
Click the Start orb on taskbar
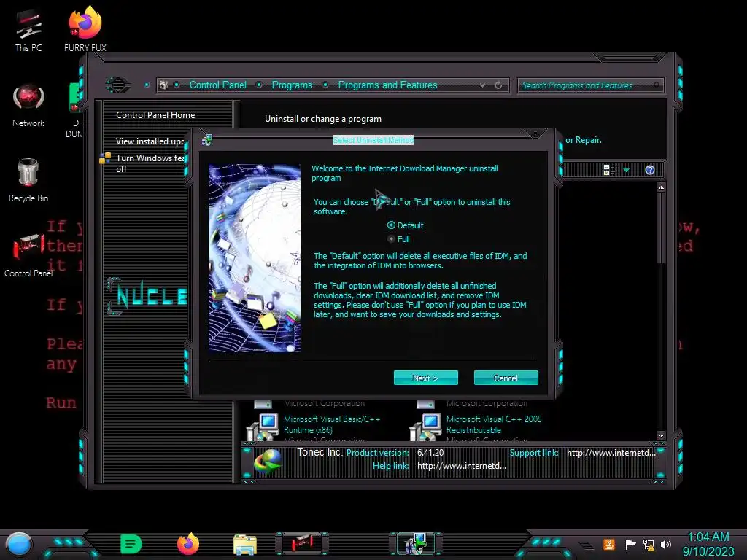19,545
